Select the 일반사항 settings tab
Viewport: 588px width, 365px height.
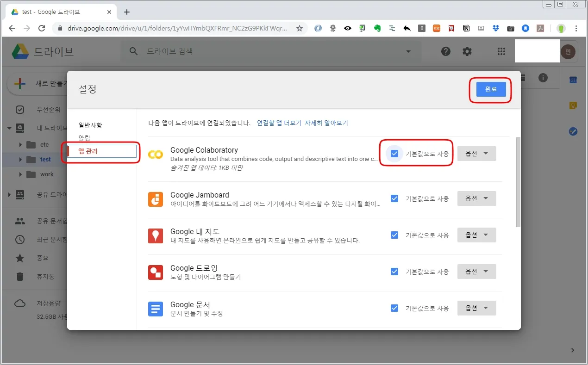point(90,125)
